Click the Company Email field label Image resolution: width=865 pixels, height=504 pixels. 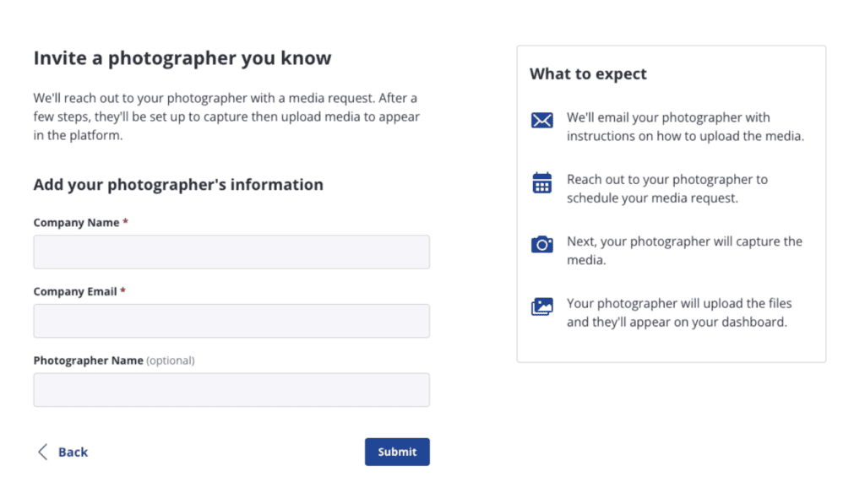click(75, 291)
